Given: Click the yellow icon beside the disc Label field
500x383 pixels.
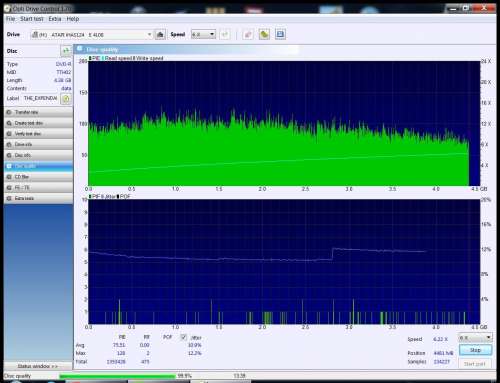Looking at the screenshot, I should tap(66, 99).
